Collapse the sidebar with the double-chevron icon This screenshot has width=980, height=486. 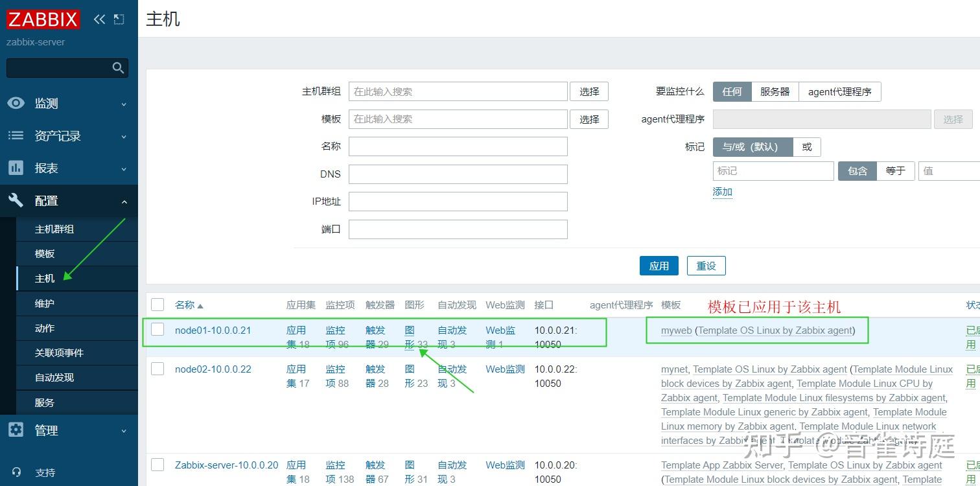99,19
